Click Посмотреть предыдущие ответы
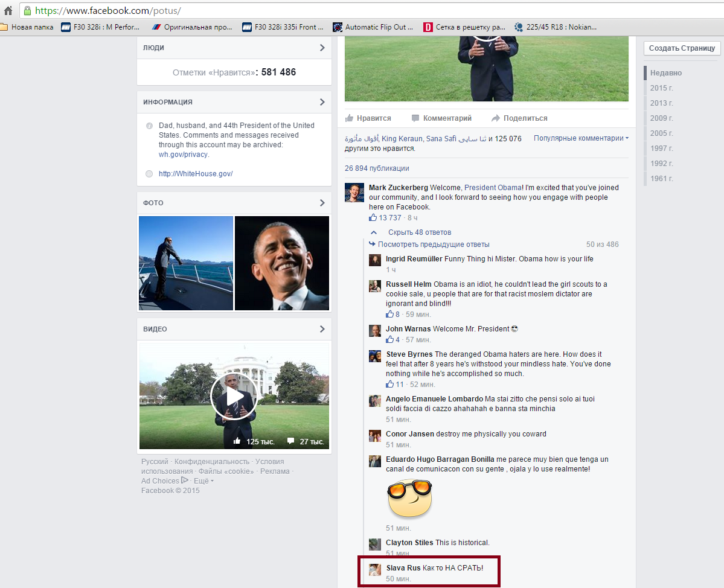The image size is (724, 588). point(434,244)
